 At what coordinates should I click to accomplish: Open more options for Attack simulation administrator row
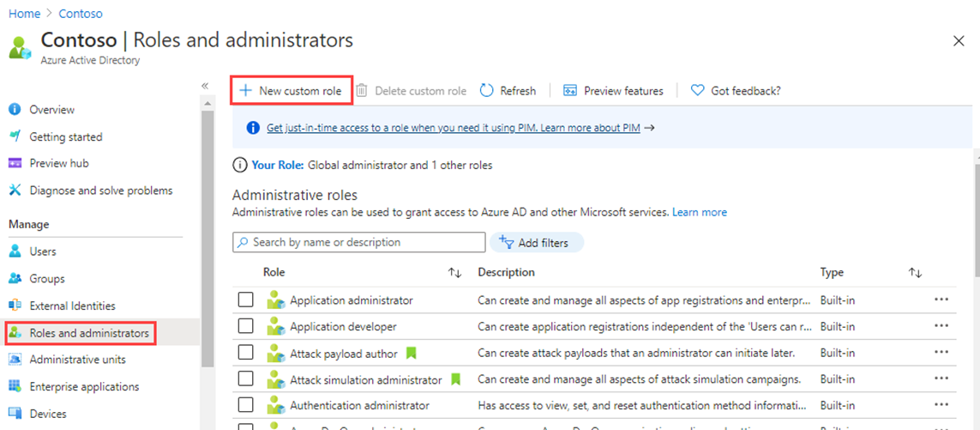[x=941, y=379]
